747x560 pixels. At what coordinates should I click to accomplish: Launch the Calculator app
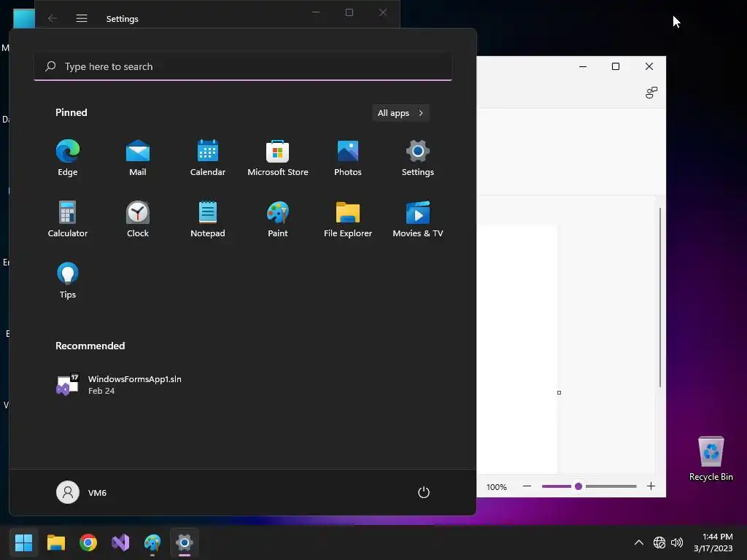pos(67,219)
